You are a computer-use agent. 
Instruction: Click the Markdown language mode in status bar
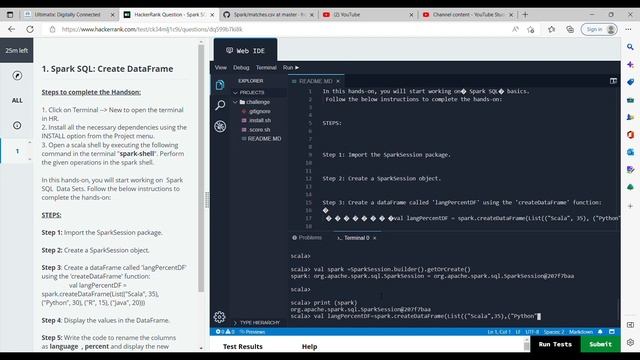click(x=581, y=332)
